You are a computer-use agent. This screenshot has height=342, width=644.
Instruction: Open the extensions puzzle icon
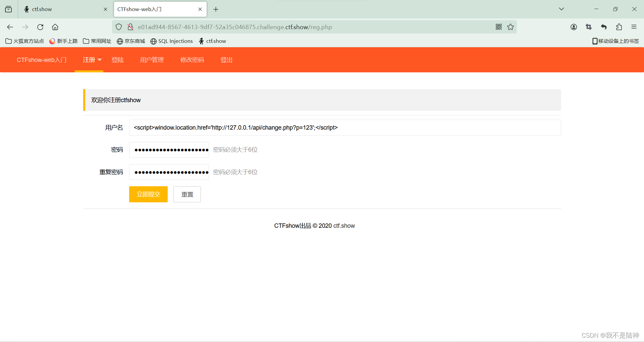click(619, 27)
